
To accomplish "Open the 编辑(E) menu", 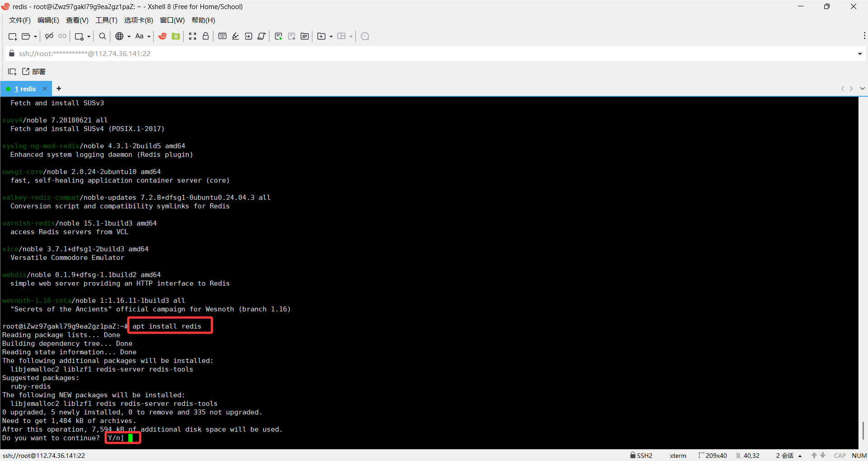I will point(48,20).
